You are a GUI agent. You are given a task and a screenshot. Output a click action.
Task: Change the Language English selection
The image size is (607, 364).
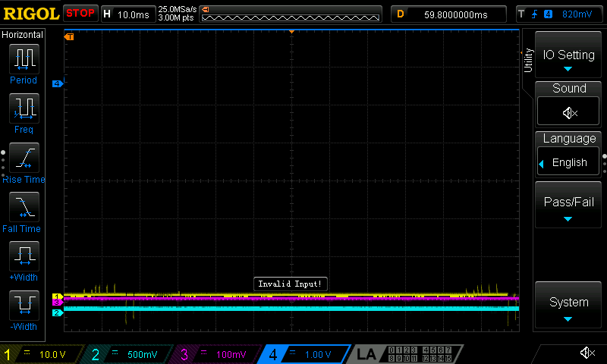tap(569, 162)
